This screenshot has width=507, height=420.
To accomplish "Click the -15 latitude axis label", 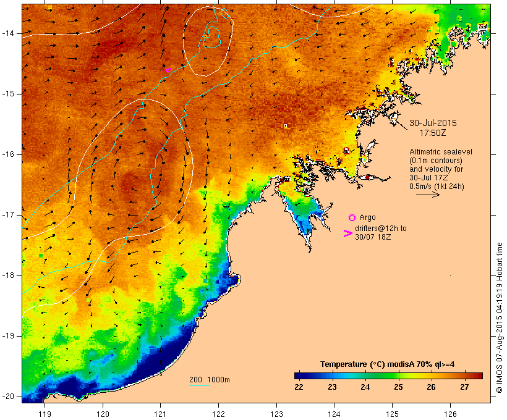I will coord(8,94).
